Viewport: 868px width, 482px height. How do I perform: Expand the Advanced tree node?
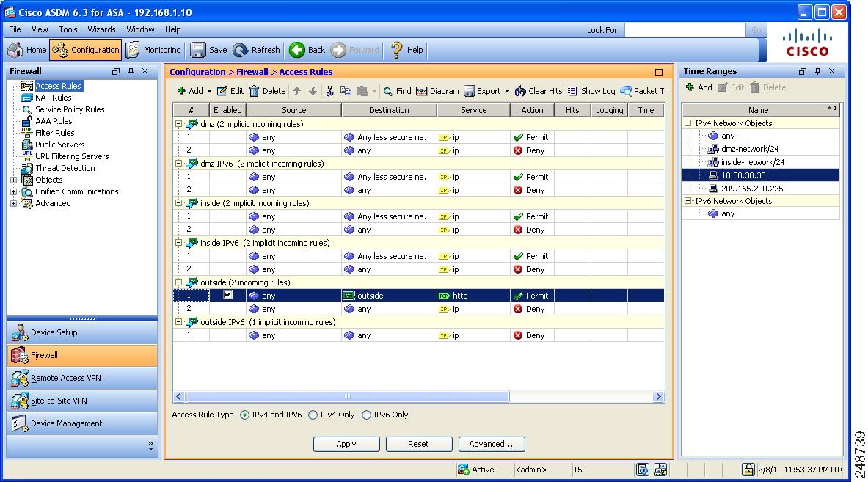pyautogui.click(x=14, y=203)
